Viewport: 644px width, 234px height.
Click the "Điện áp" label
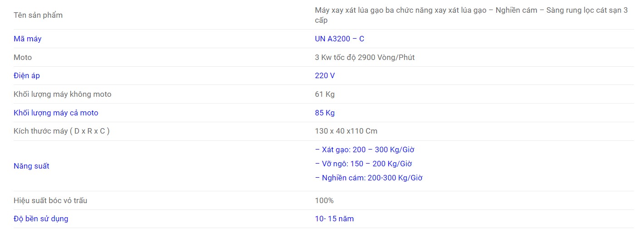pos(27,75)
